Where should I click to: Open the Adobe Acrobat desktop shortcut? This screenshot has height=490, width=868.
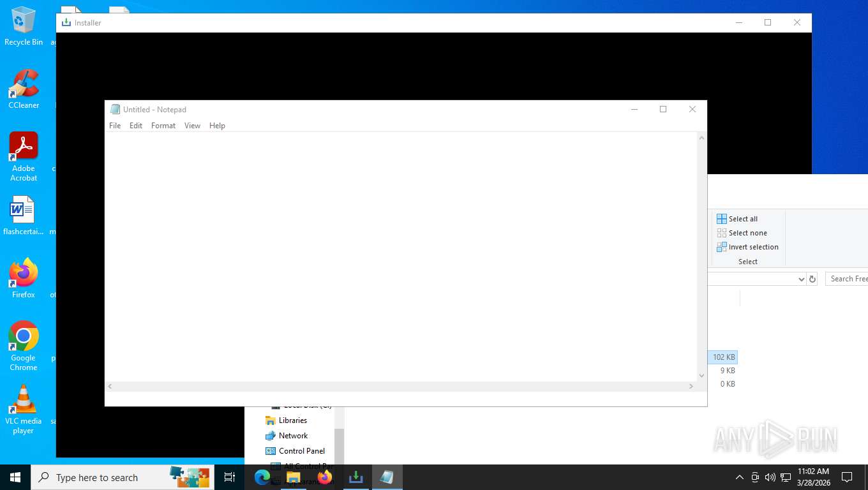click(24, 157)
